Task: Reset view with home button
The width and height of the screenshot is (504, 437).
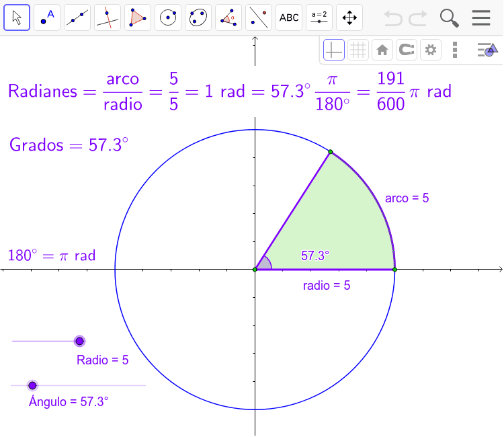Action: coord(382,50)
